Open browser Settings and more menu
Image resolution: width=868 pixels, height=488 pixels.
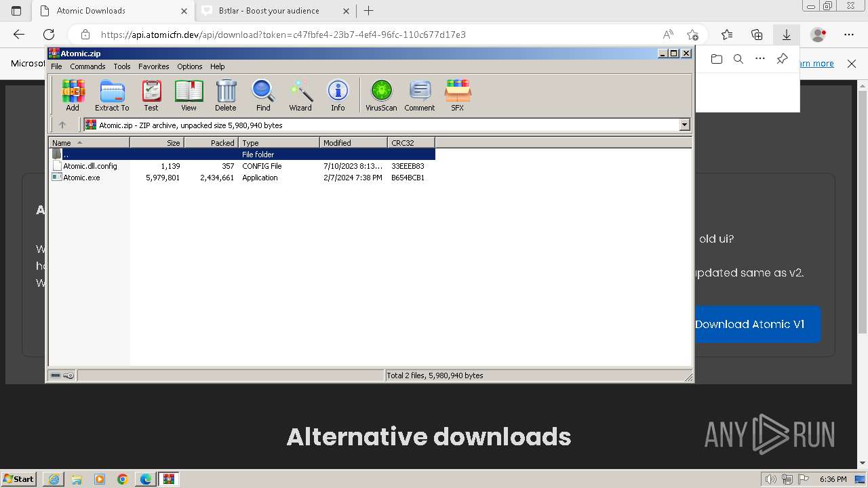[849, 35]
